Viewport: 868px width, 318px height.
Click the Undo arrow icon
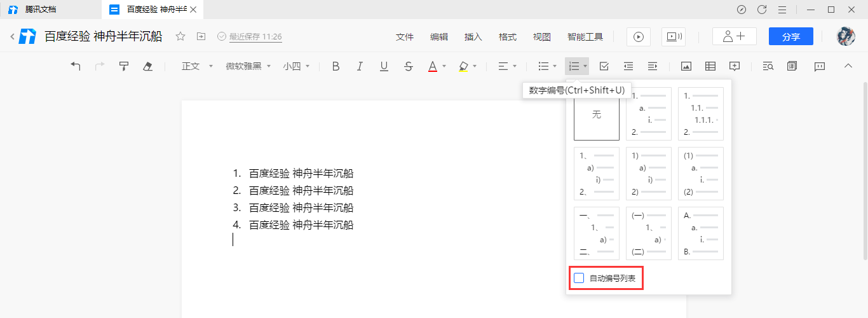pos(76,66)
